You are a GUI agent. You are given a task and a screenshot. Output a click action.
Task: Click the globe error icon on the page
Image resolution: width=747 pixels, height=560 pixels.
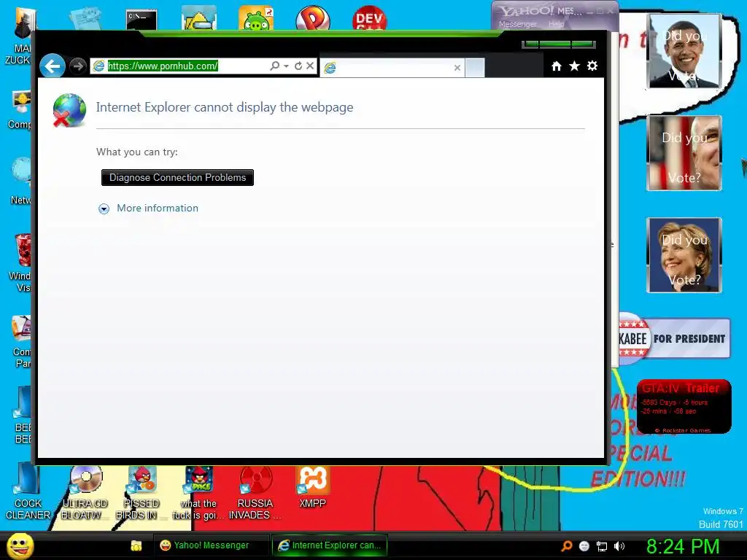[69, 110]
